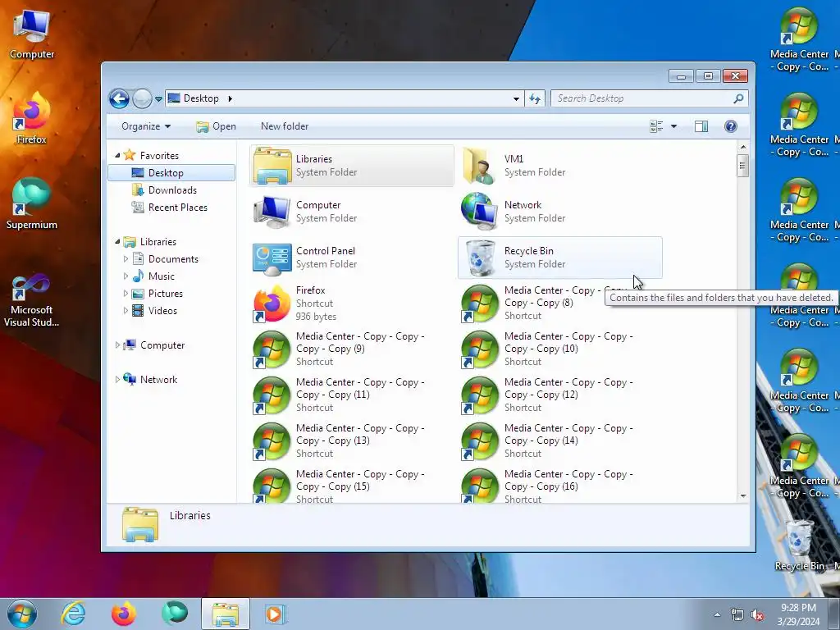The width and height of the screenshot is (840, 630).
Task: Click the Show desktop strip at taskbar end
Action: pyautogui.click(x=834, y=614)
